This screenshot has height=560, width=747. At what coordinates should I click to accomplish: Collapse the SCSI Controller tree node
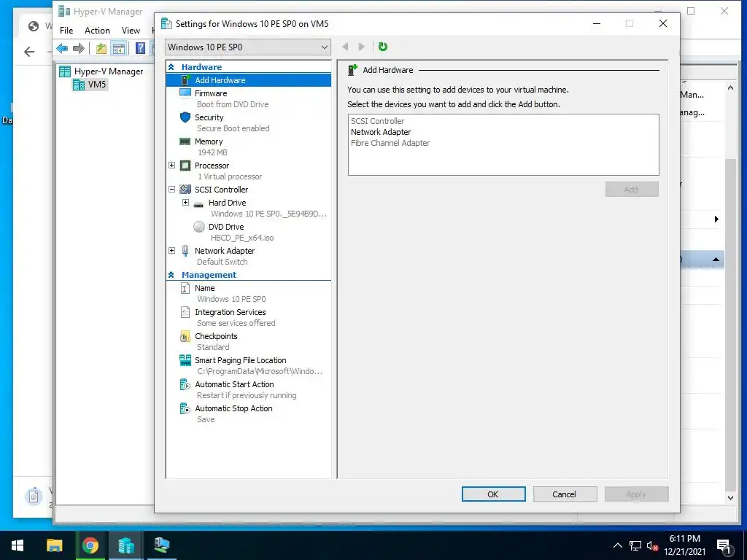172,189
